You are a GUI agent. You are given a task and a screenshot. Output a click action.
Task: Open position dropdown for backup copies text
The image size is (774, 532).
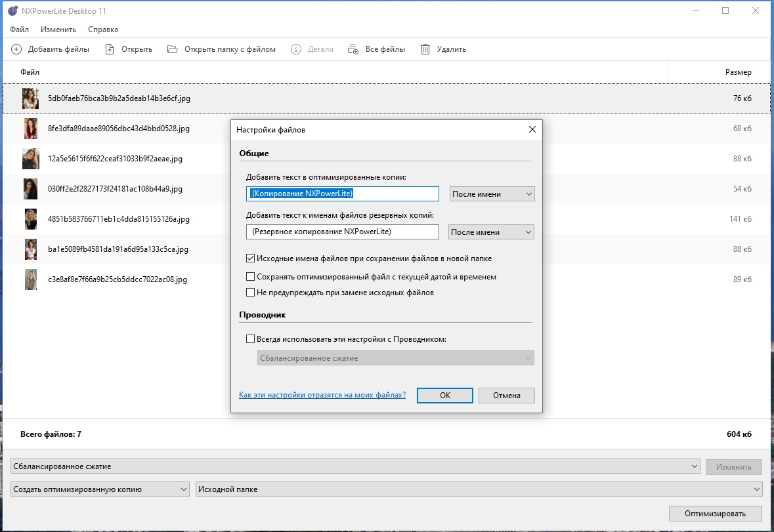point(491,232)
